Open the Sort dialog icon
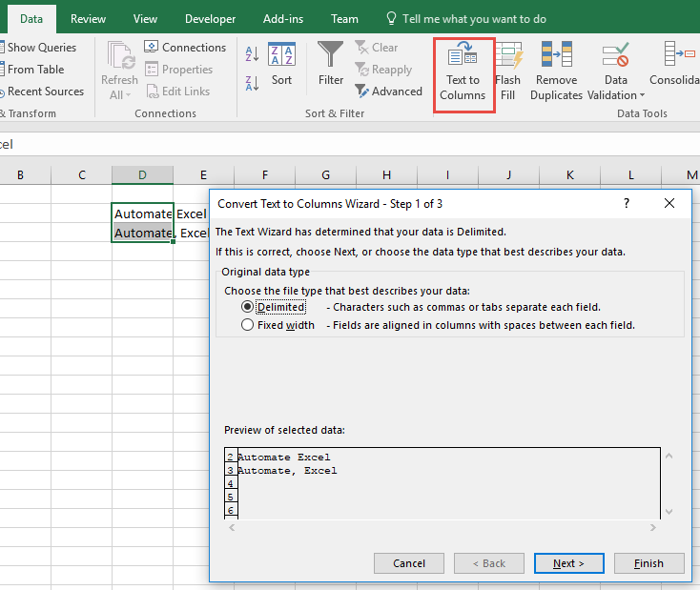Viewport: 700px width, 590px height. coord(281,54)
